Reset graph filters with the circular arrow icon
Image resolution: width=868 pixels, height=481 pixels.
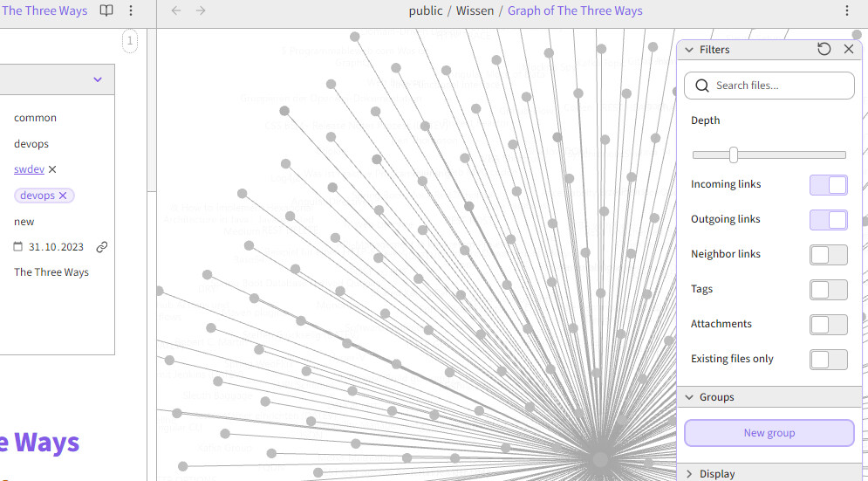824,50
